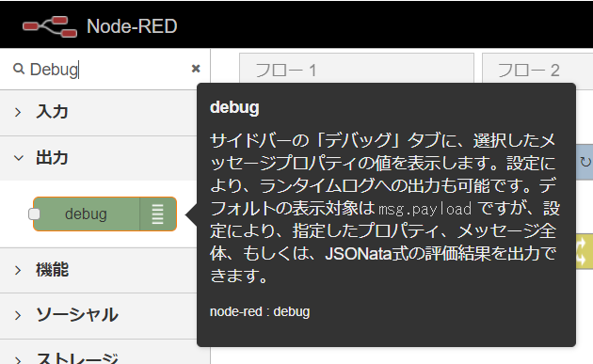Click the palette search magnifier icon
The width and height of the screenshot is (593, 364).
(19, 69)
